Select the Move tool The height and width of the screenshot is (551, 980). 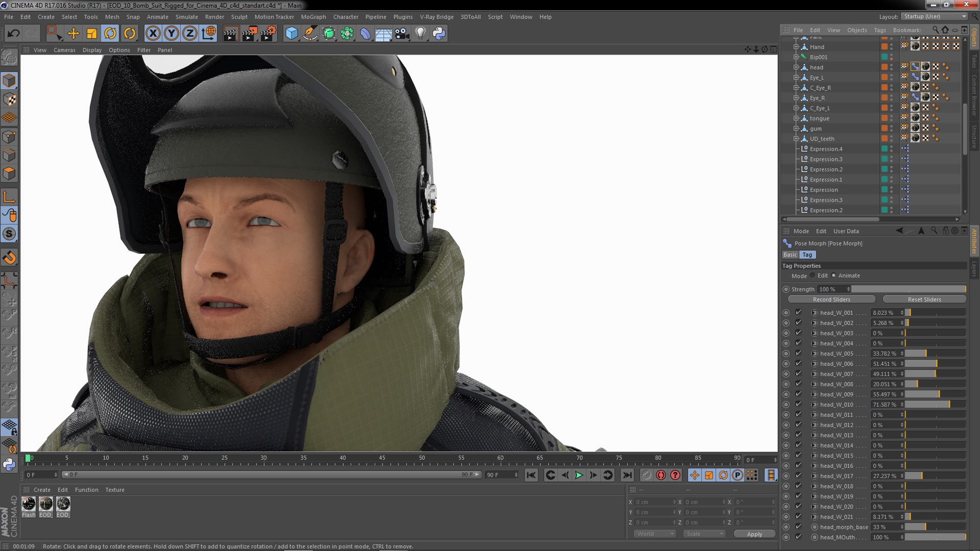(73, 34)
